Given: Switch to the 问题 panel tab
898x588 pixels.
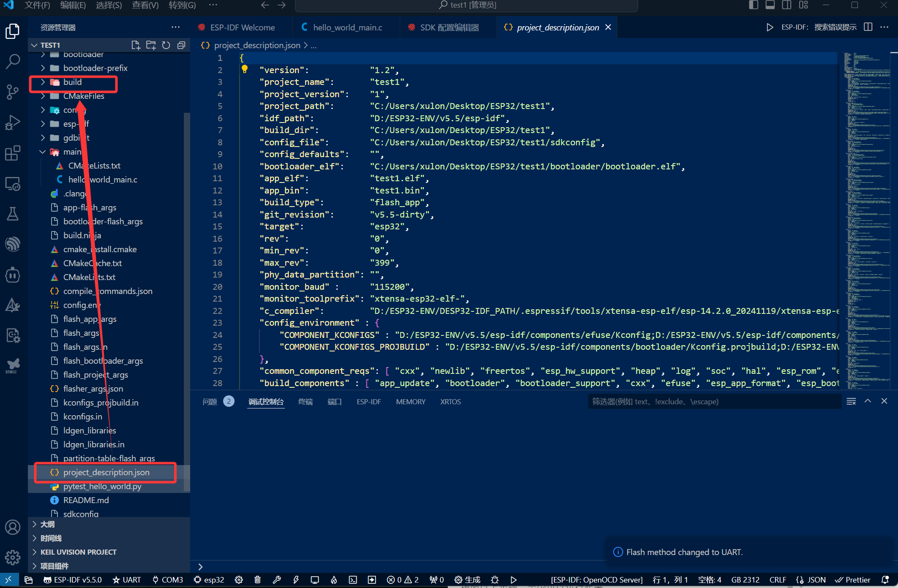Looking at the screenshot, I should pos(210,402).
